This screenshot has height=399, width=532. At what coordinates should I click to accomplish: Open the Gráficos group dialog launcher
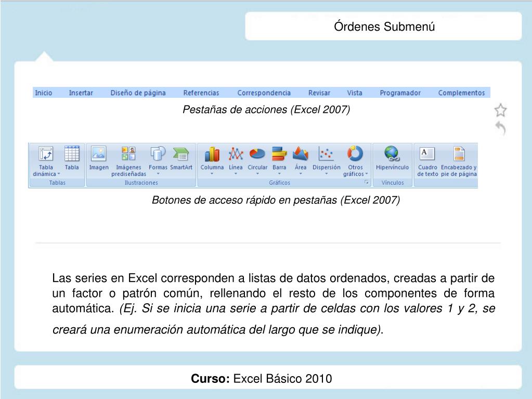pyautogui.click(x=367, y=182)
